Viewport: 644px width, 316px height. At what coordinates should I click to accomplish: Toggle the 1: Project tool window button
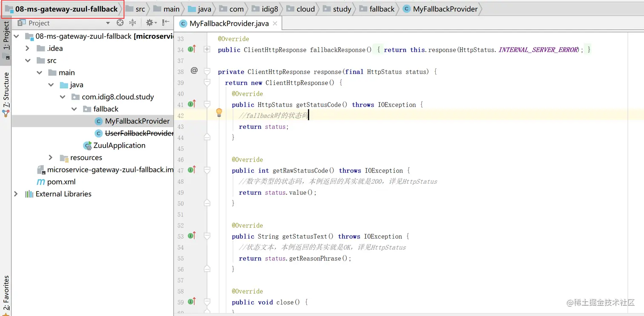pyautogui.click(x=6, y=40)
